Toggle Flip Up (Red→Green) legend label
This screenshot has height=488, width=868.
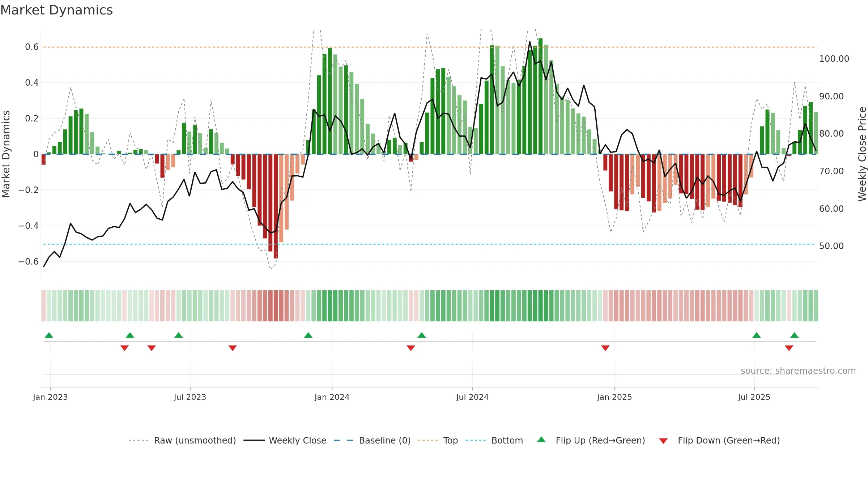click(600, 440)
